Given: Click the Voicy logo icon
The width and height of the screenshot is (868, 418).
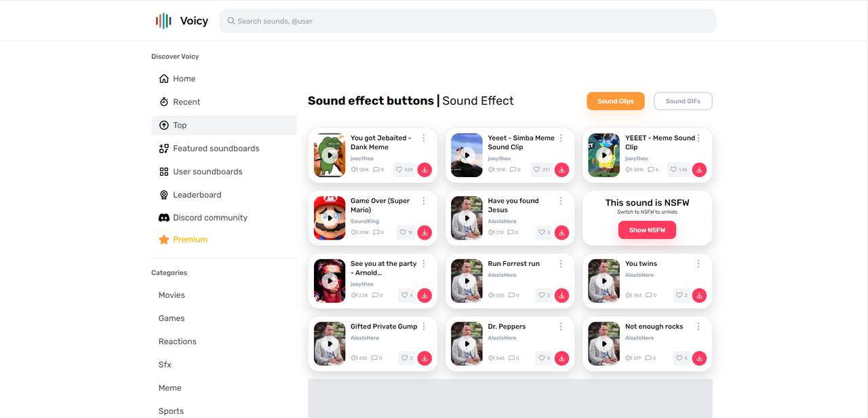Looking at the screenshot, I should (x=163, y=21).
